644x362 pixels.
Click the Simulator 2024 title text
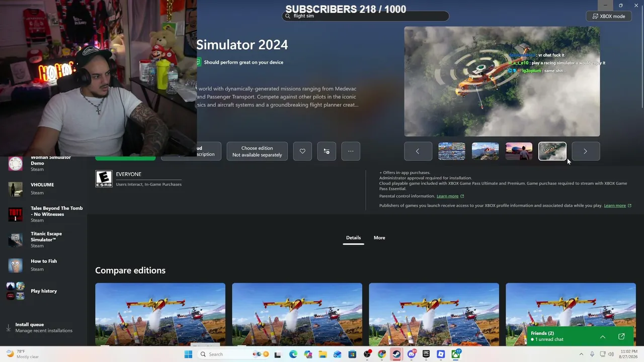point(242,45)
